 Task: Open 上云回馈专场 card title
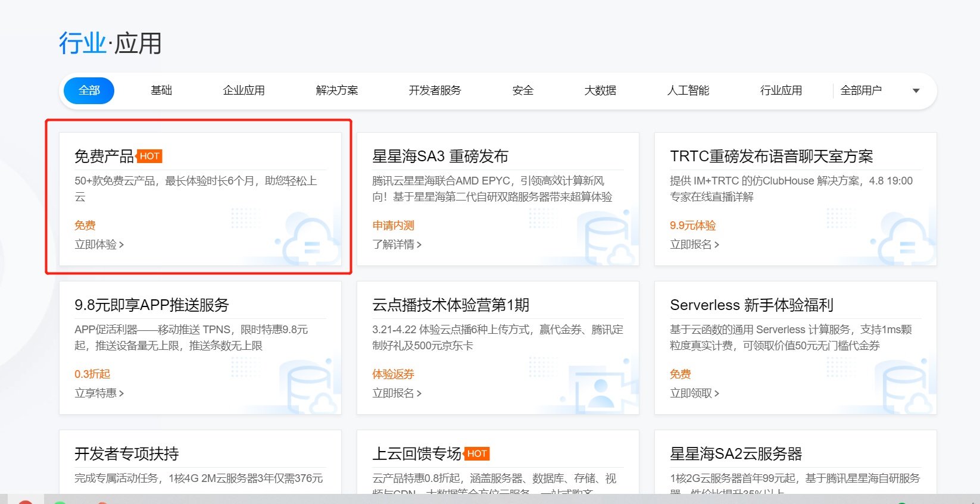tap(417, 454)
